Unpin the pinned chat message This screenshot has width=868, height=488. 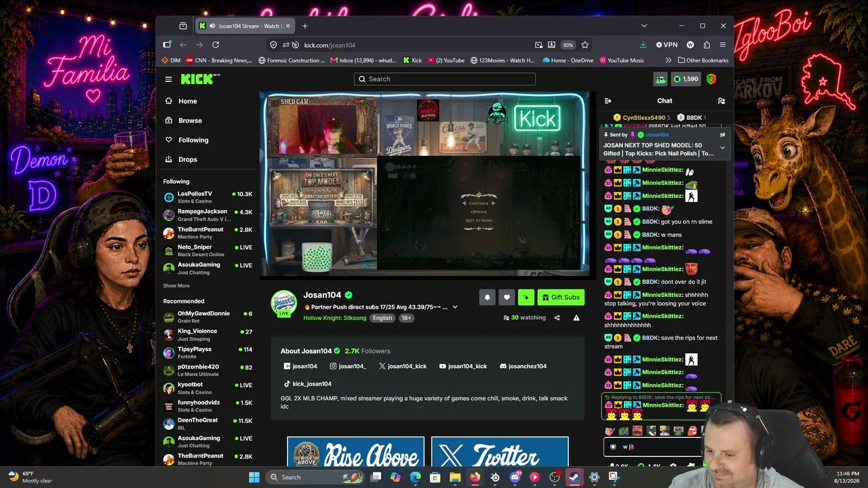click(722, 135)
